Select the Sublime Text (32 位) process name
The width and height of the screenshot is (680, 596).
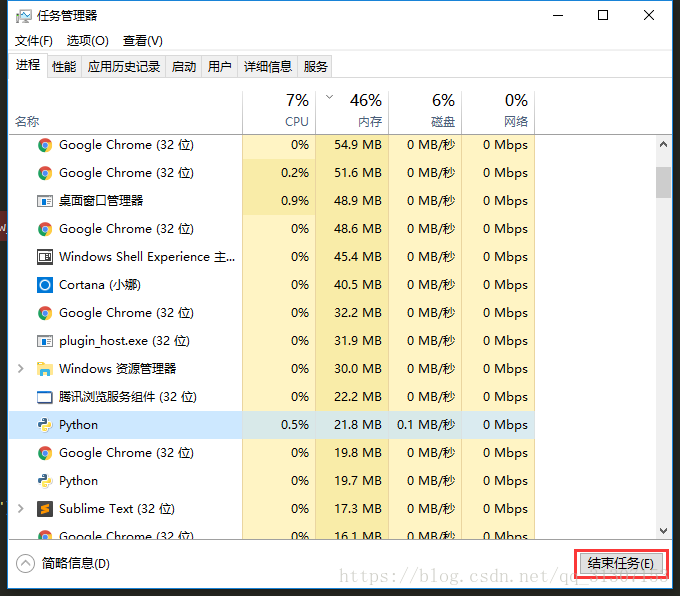117,509
